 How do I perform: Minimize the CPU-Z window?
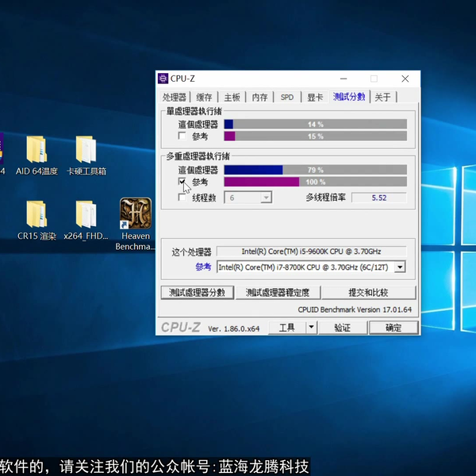point(344,79)
